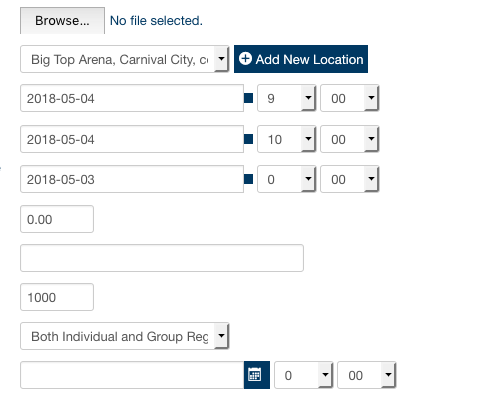This screenshot has height=401, width=502.
Task: Open hour dropdown in the bottom empty date row
Action: coord(303,375)
